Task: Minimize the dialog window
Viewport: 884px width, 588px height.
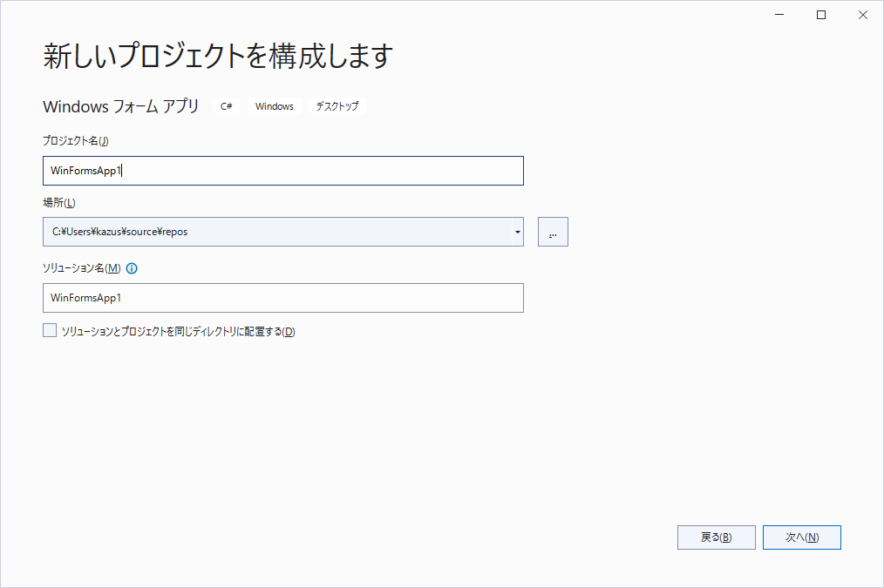Action: click(x=779, y=15)
